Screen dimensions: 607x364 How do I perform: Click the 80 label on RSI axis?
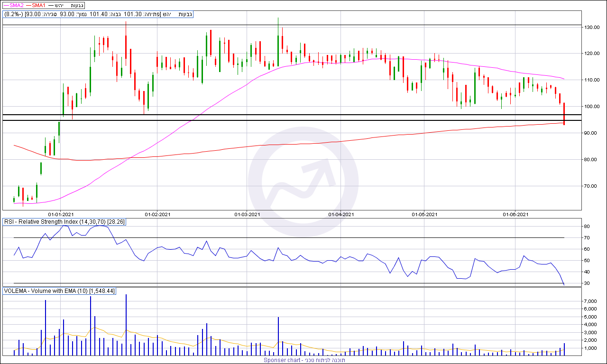tap(587, 227)
